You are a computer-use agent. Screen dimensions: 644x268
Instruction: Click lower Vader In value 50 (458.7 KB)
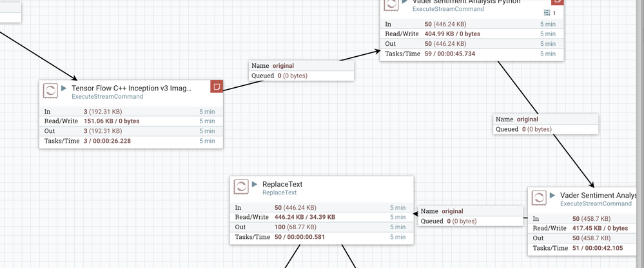coord(591,219)
